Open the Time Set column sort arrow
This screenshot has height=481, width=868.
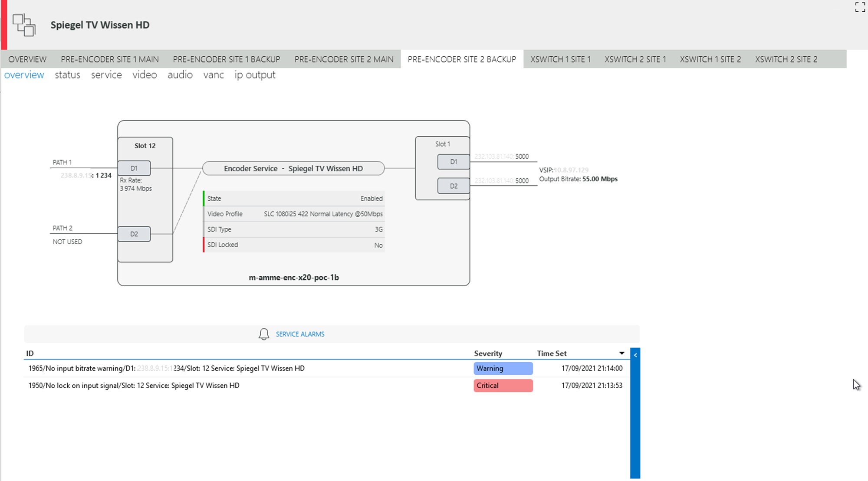pos(621,353)
